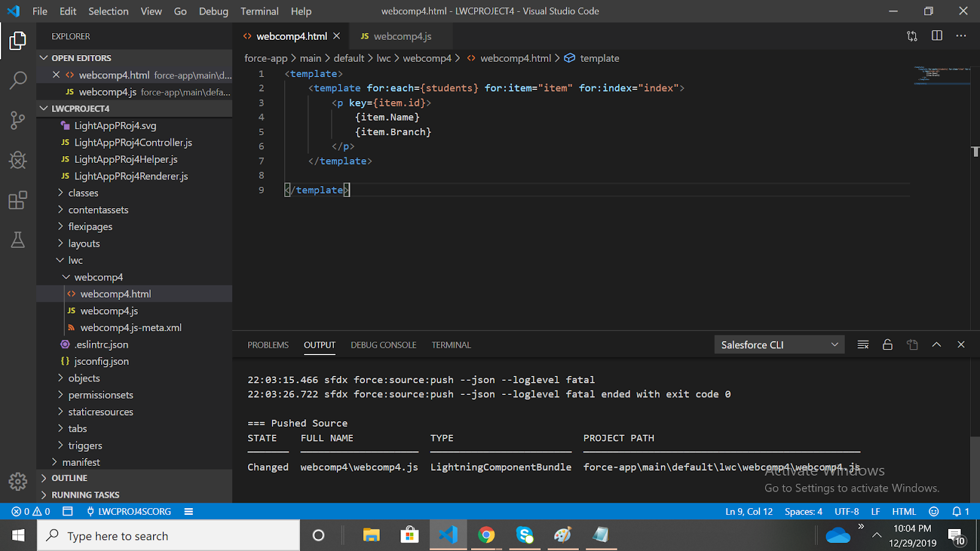
Task: Clear the Output panel
Action: pyautogui.click(x=863, y=344)
